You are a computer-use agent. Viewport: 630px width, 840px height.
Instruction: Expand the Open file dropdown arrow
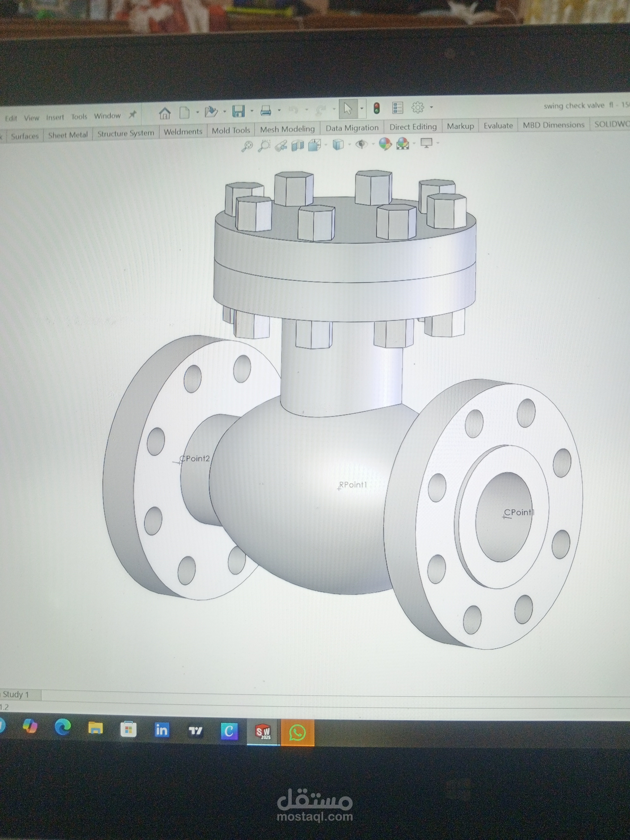point(224,111)
